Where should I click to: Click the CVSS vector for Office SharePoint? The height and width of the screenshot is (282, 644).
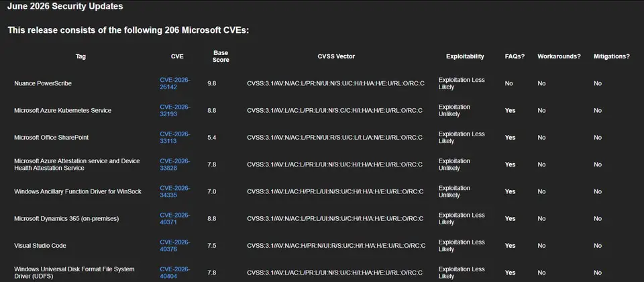click(x=335, y=137)
